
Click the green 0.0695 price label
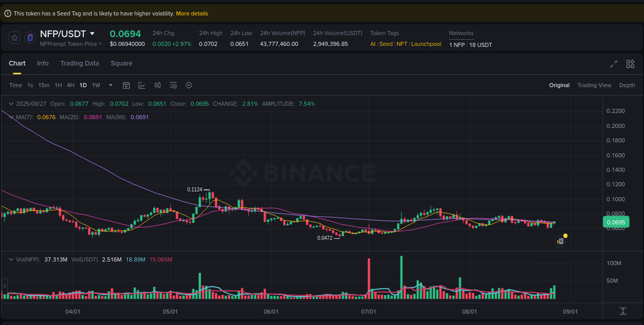(x=616, y=221)
